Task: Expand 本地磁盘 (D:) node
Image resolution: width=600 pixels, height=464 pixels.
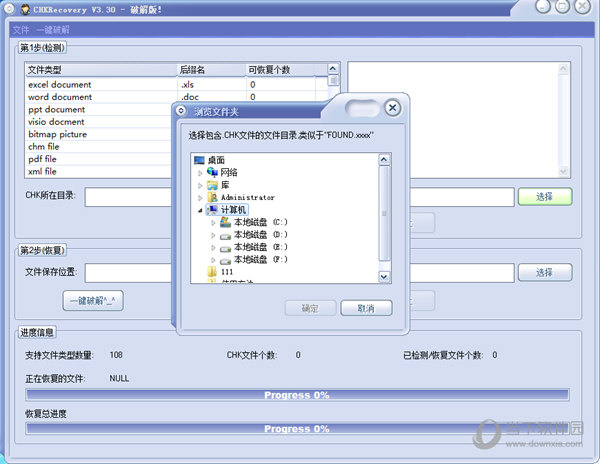Action: coord(213,235)
